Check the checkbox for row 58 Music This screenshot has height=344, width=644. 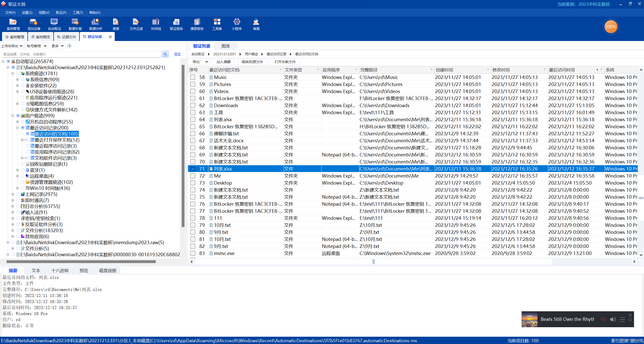tap(193, 77)
